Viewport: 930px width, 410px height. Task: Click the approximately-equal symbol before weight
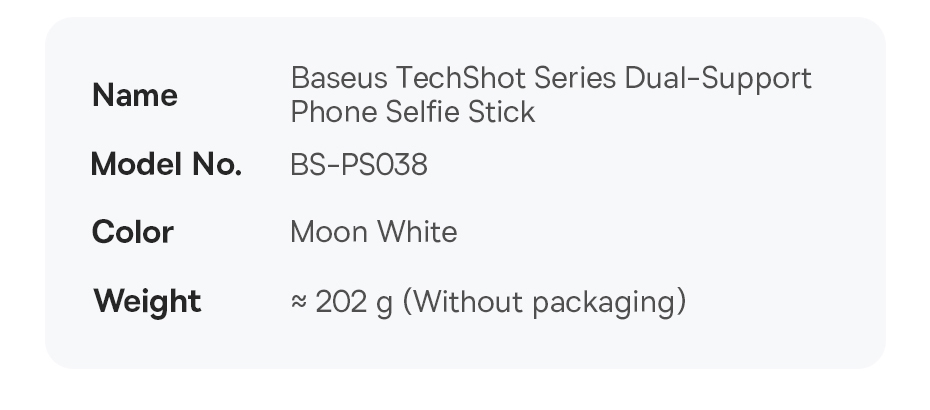298,302
